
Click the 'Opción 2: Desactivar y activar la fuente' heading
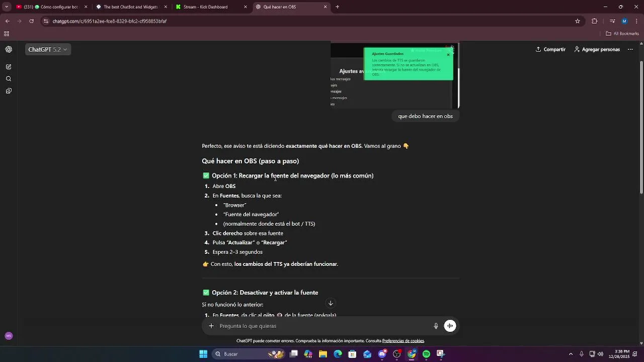[265, 293]
